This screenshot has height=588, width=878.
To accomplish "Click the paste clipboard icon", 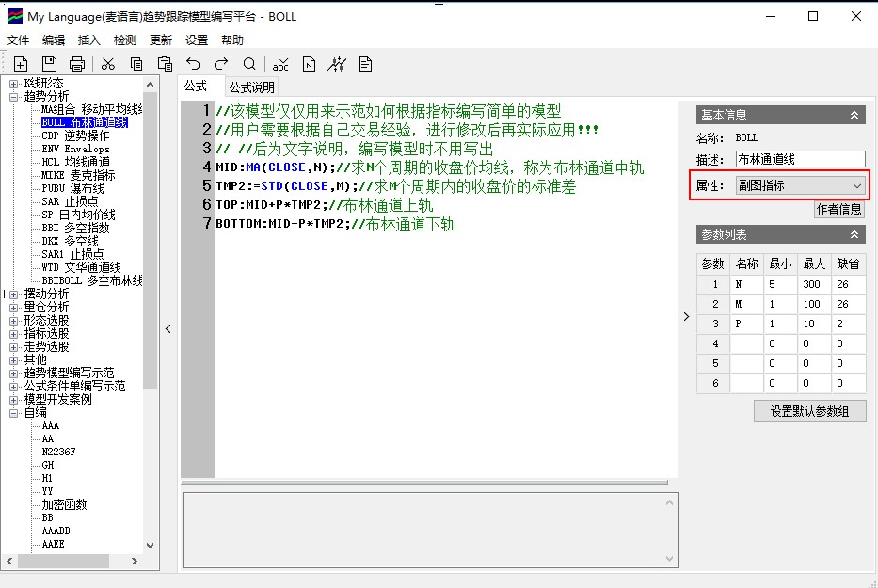I will pos(165,64).
